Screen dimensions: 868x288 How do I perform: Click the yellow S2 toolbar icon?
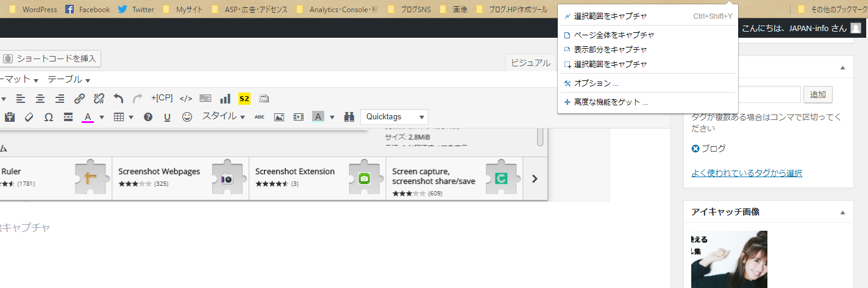pos(244,99)
